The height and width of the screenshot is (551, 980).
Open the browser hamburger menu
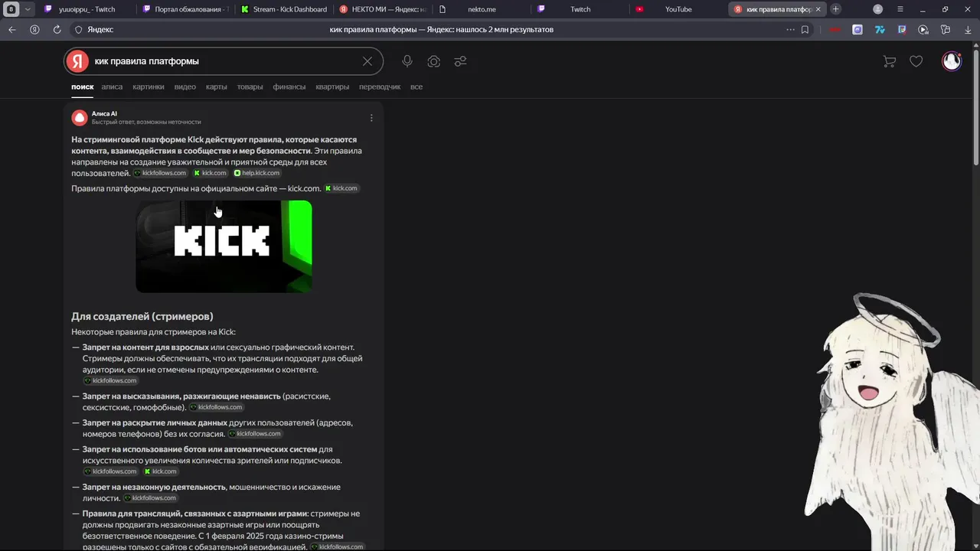click(x=900, y=9)
